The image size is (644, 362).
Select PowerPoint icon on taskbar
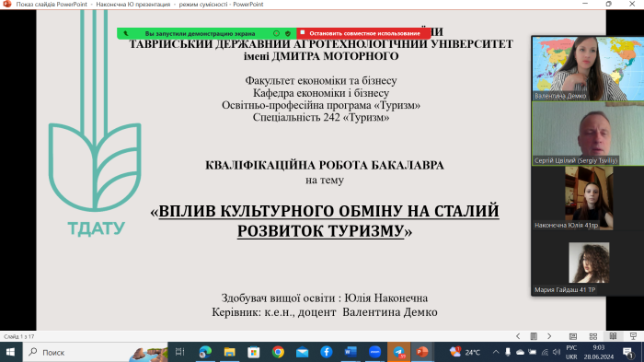[x=422, y=352]
